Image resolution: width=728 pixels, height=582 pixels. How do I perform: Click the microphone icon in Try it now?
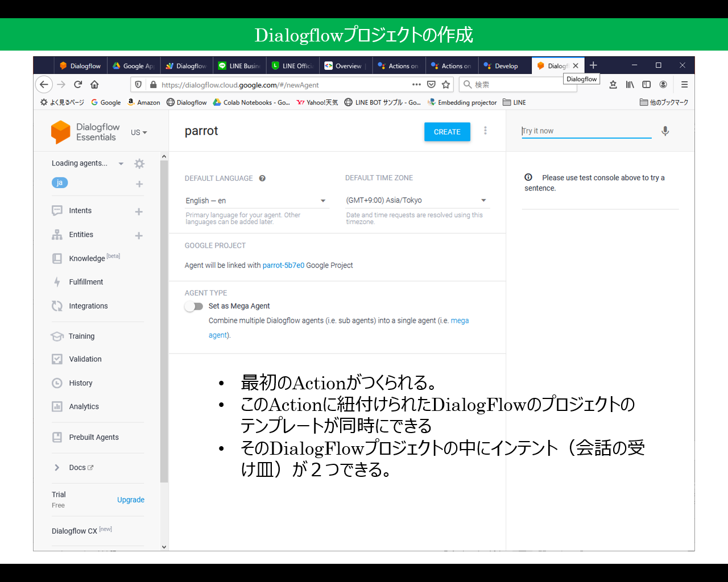point(665,131)
